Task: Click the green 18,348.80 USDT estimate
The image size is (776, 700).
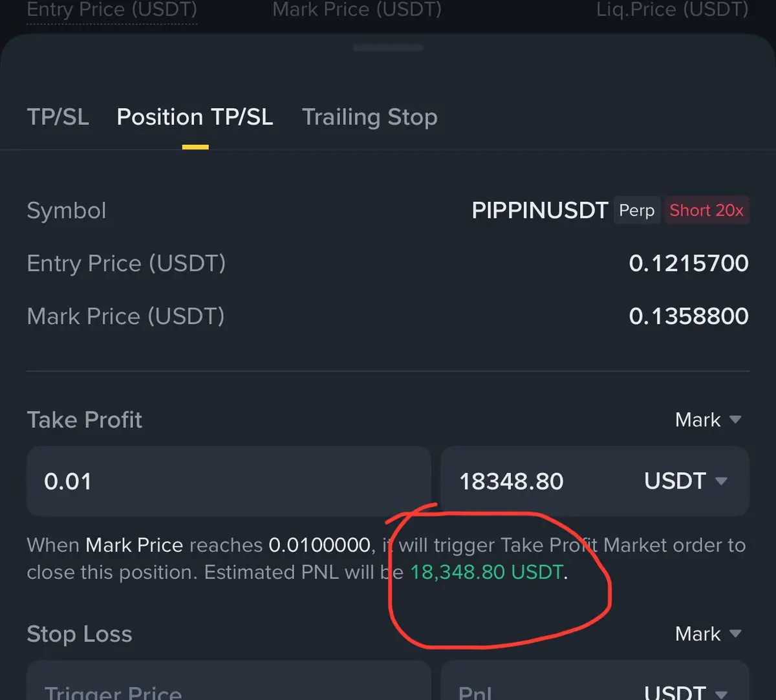Action: click(488, 573)
